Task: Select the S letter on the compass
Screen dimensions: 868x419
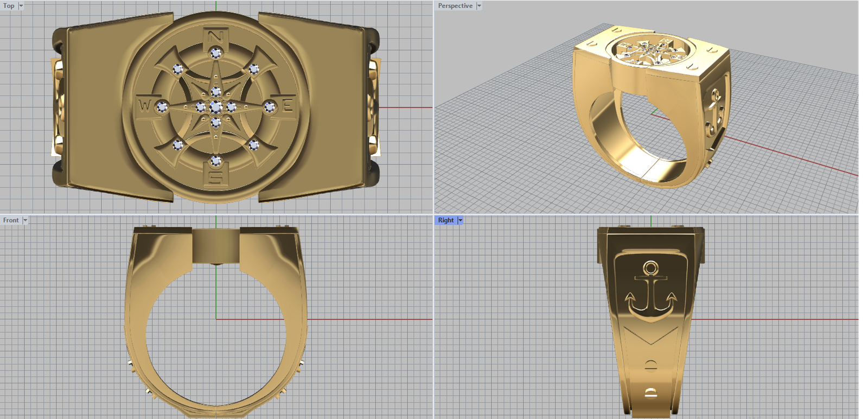Action: coord(216,177)
